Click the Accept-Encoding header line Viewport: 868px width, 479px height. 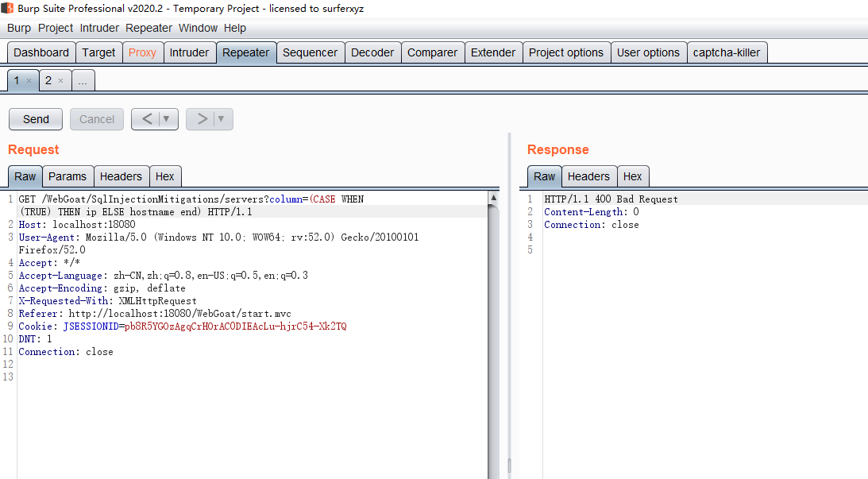tap(102, 288)
